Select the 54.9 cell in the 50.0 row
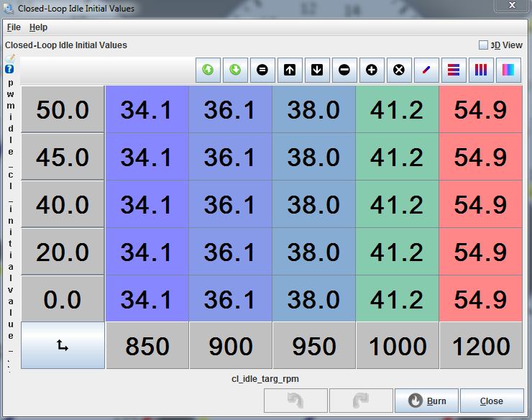Image resolution: width=532 pixels, height=420 pixels. tap(481, 109)
